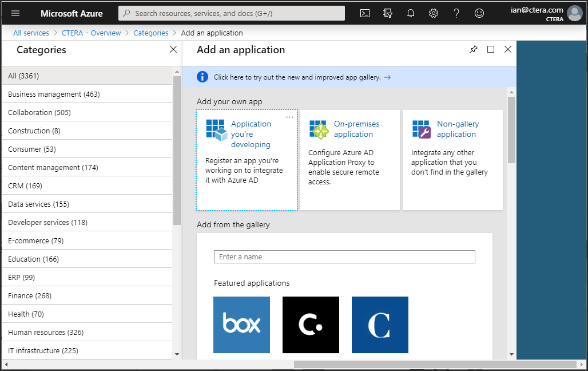Screen dimensions: 588x371
Task: Close the Categories blade
Action: [173, 49]
